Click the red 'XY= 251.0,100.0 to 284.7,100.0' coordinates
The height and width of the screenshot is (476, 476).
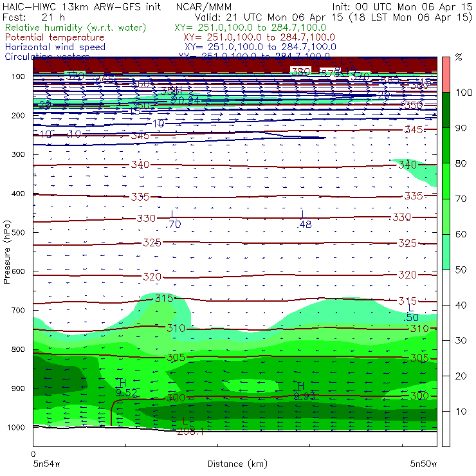(x=259, y=37)
